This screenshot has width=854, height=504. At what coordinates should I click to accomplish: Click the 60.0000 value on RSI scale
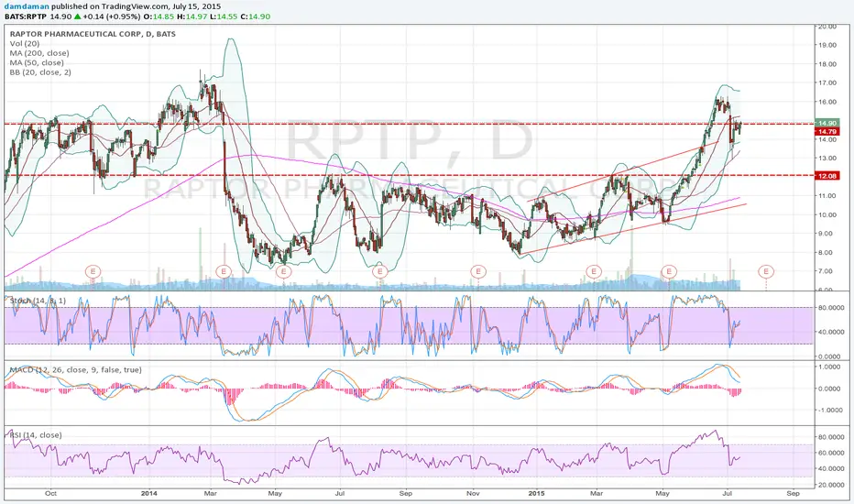830,453
